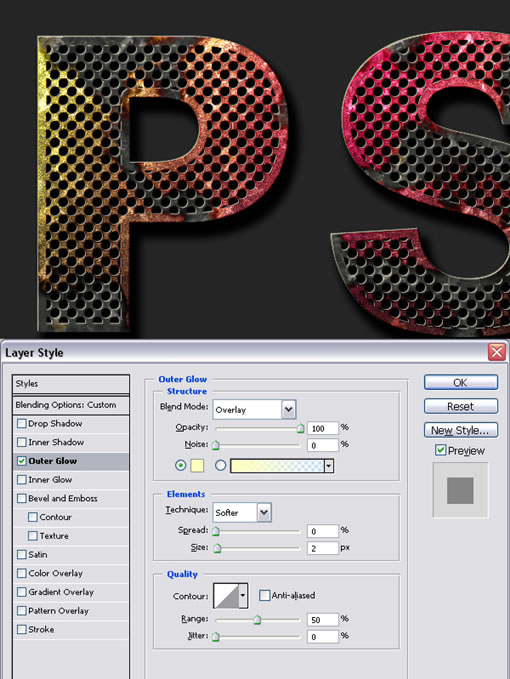Click the Range slider handle
This screenshot has width=510, height=679.
[257, 620]
